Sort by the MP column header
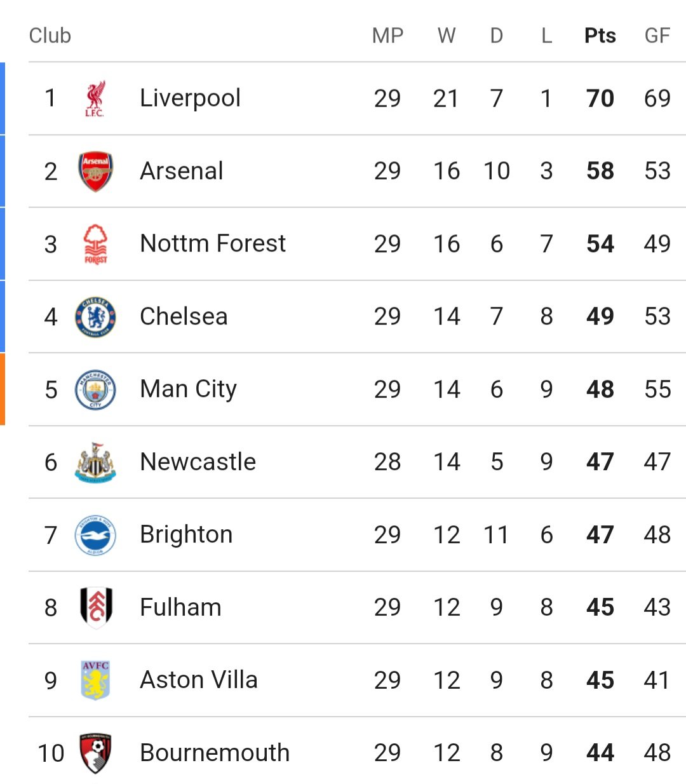Screen dimensions: 686x784 tap(387, 36)
